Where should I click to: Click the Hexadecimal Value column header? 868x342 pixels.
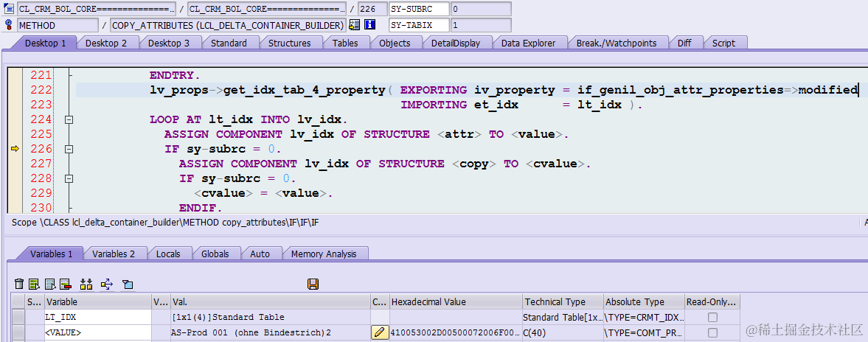[x=456, y=302]
